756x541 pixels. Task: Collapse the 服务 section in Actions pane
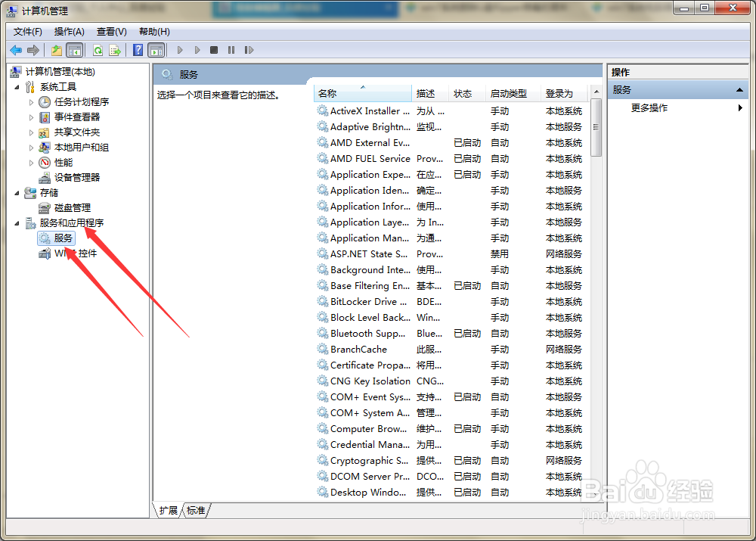tap(739, 90)
